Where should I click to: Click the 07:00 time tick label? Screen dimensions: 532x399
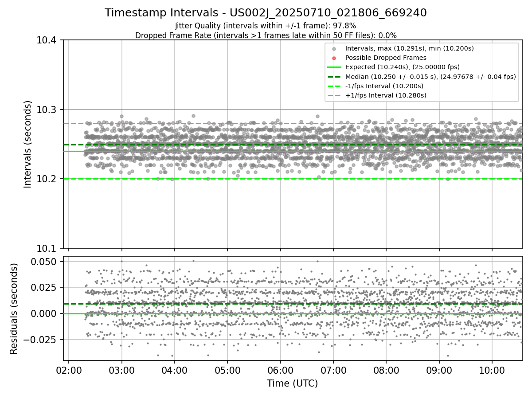click(x=333, y=370)
